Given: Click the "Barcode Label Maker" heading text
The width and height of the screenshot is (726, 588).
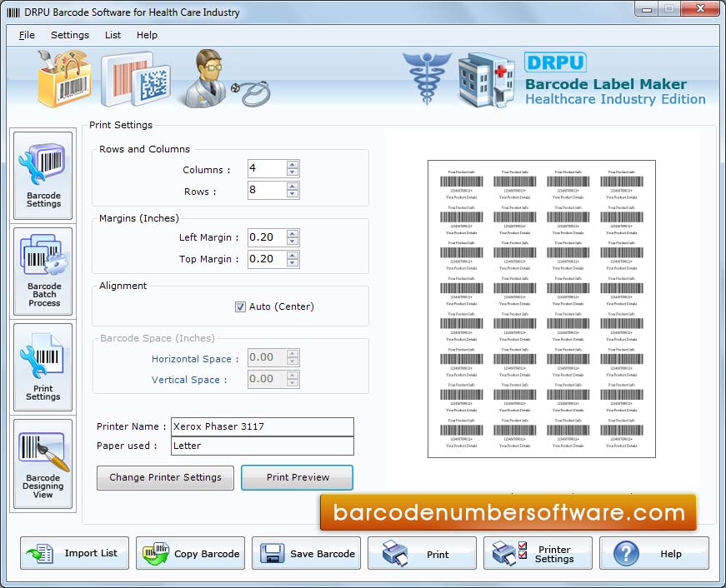Looking at the screenshot, I should [606, 84].
